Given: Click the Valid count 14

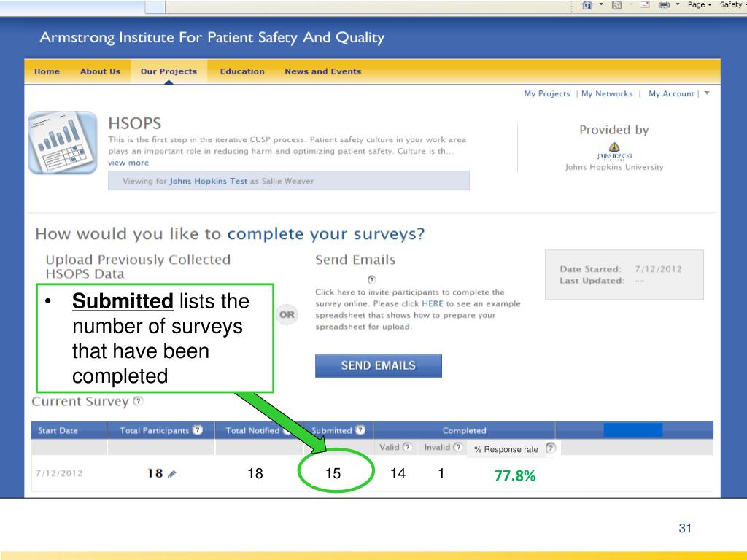Looking at the screenshot, I should [398, 473].
